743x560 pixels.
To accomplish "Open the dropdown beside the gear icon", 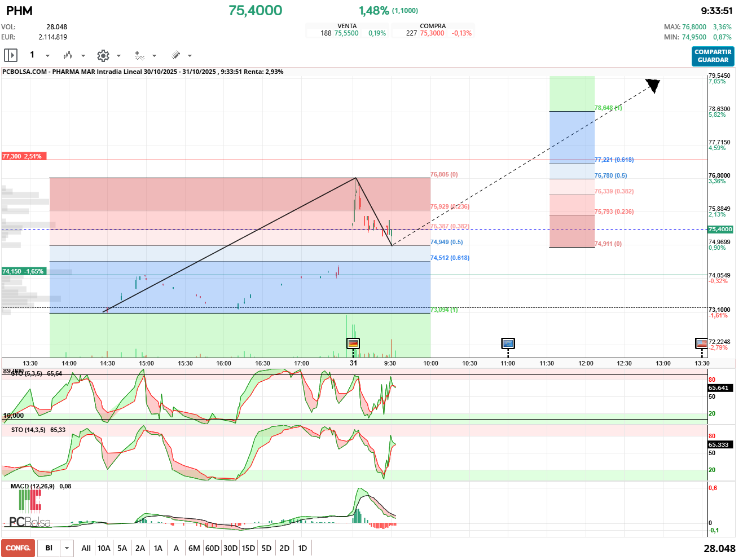I will [x=118, y=56].
